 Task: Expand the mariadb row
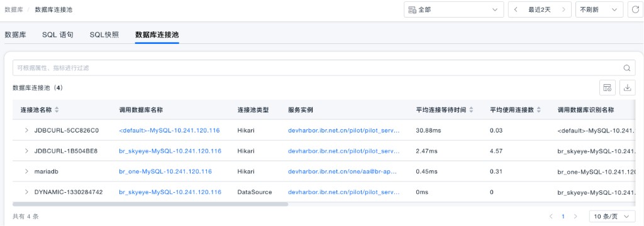click(x=26, y=171)
